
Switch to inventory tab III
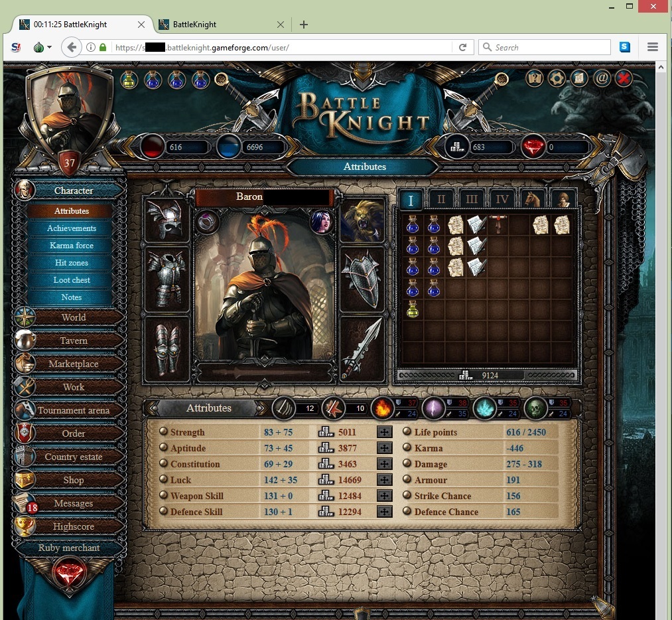click(472, 199)
